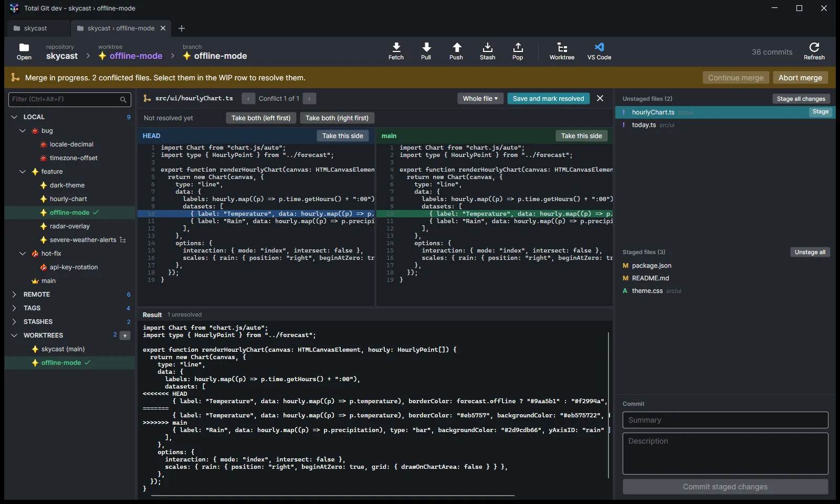Image resolution: width=840 pixels, height=504 pixels.
Task: Take the main side of the conflict
Action: click(x=582, y=136)
